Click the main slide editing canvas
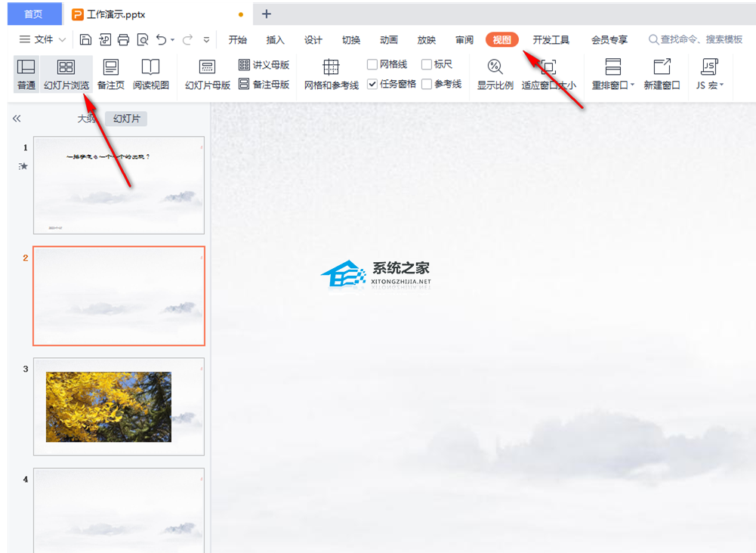The height and width of the screenshot is (553, 756). [483, 328]
